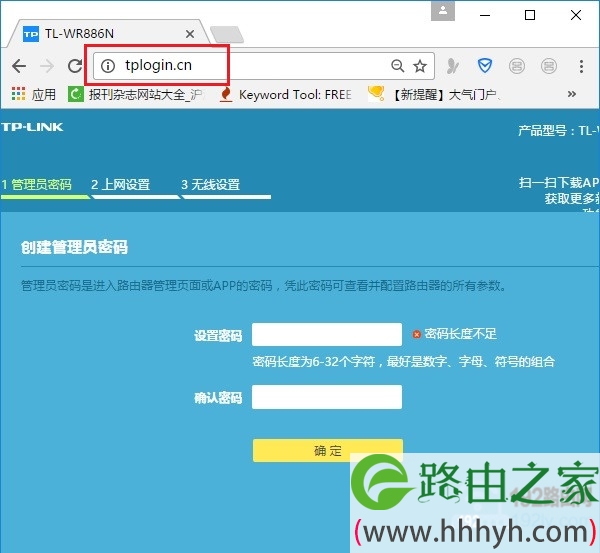Select step 2 上网设置
This screenshot has width=600, height=553.
121,184
